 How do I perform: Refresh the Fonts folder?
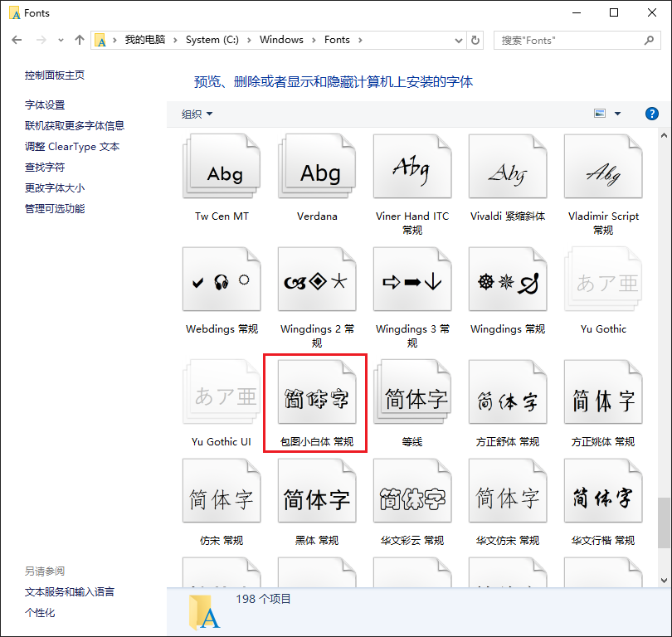(x=475, y=41)
